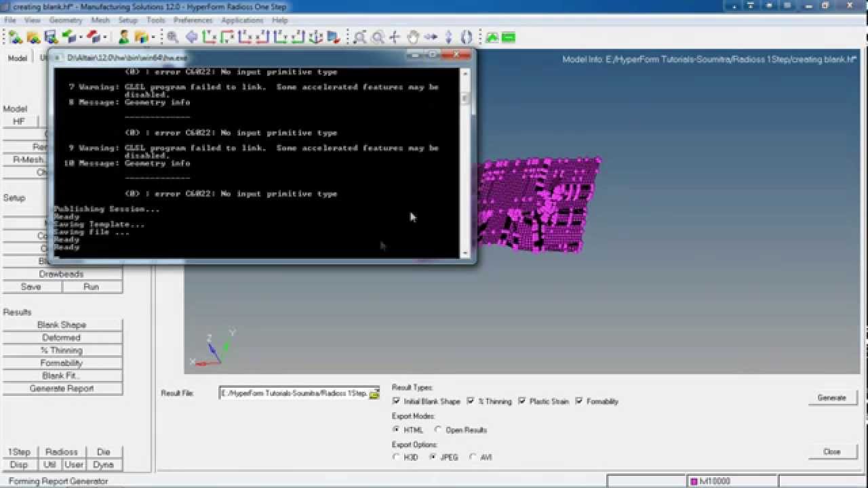Switch to the 1Step tab
Viewport: 868px width, 488px height.
coord(19,452)
